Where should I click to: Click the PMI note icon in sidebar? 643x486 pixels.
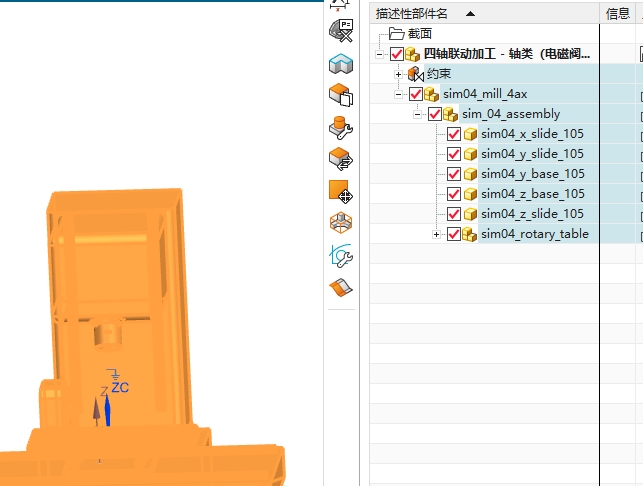tap(342, 30)
